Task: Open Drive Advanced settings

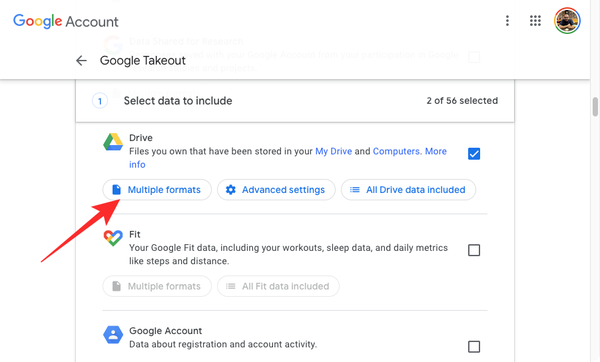Action: [276, 190]
